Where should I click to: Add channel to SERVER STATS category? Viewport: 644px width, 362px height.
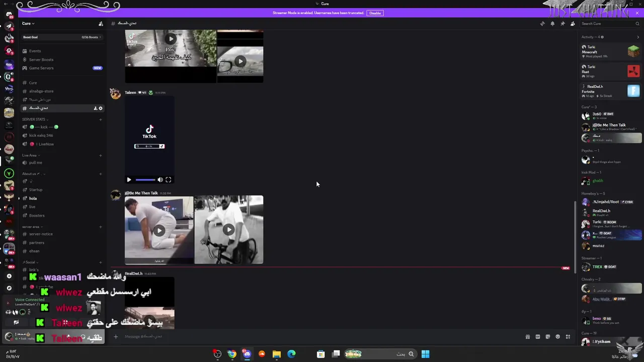[101, 119]
